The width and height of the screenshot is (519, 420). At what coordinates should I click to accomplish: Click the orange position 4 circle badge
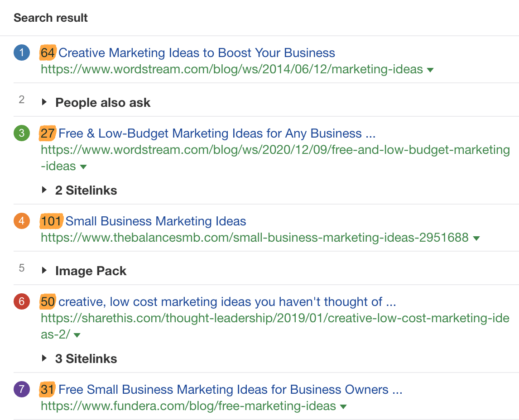pyautogui.click(x=22, y=222)
